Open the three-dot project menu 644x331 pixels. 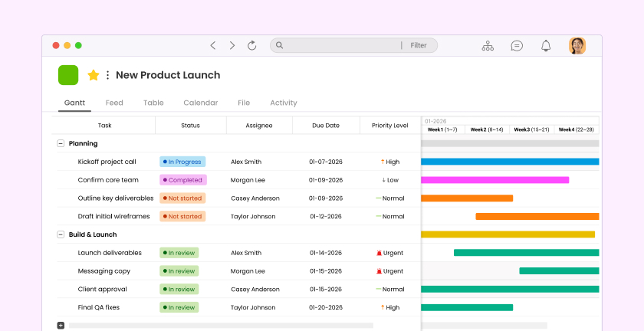tap(107, 75)
